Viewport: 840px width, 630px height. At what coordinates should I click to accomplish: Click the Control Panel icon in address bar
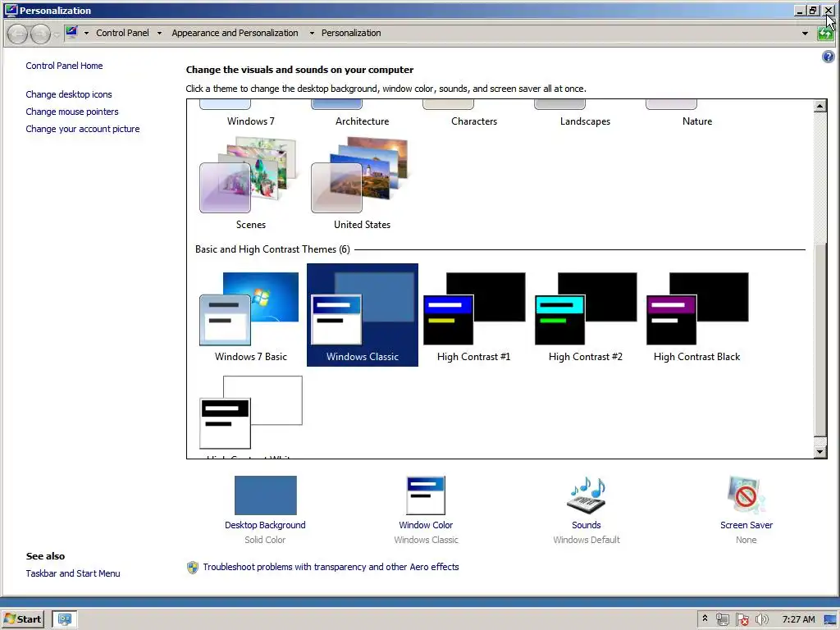click(x=72, y=33)
